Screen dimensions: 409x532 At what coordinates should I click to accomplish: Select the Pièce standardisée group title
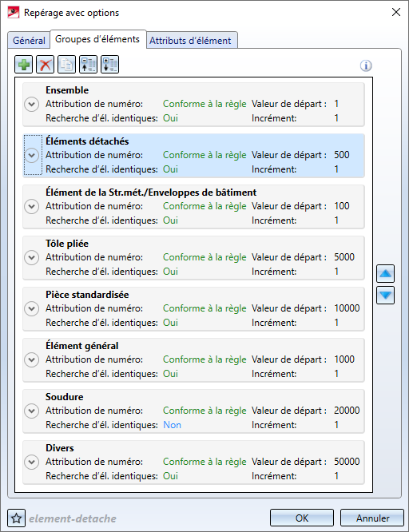[x=87, y=295]
